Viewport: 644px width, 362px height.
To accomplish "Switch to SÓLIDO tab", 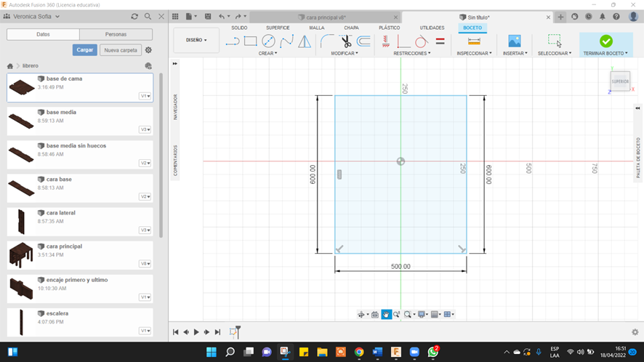I will (x=239, y=28).
